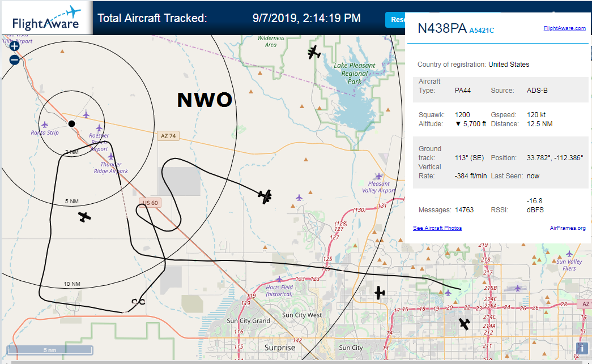Click the N438PA registration title
Image resolution: width=592 pixels, height=364 pixels.
(x=442, y=28)
